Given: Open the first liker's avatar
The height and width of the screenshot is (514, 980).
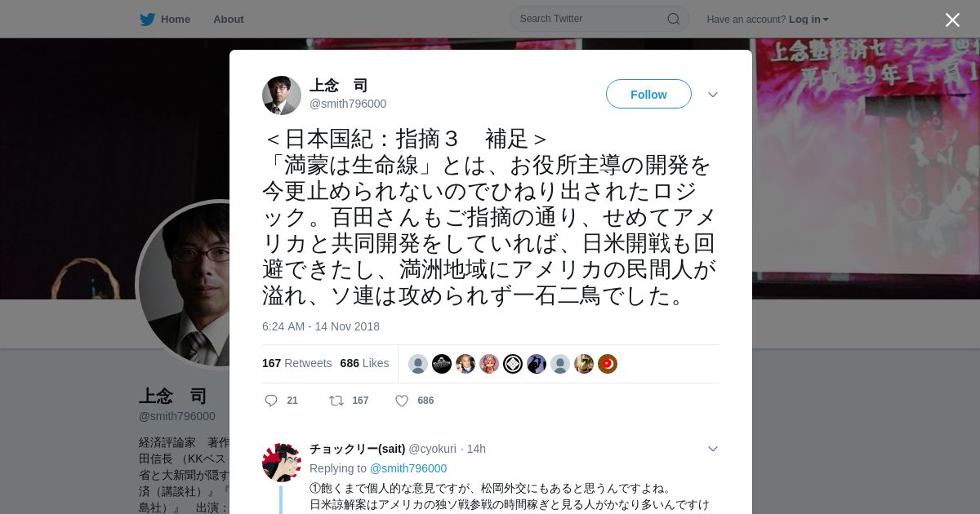Looking at the screenshot, I should 418,364.
